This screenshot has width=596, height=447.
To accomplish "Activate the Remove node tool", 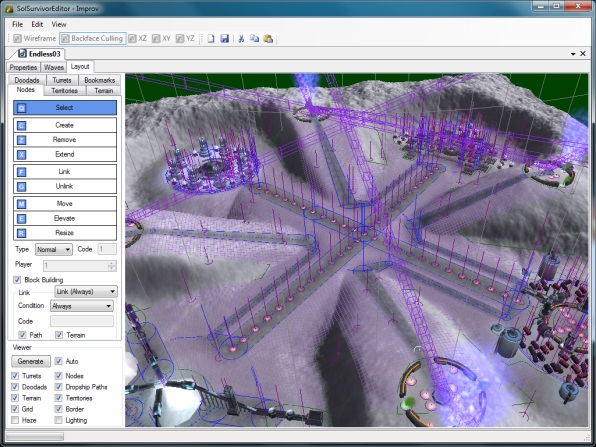I will [x=65, y=139].
